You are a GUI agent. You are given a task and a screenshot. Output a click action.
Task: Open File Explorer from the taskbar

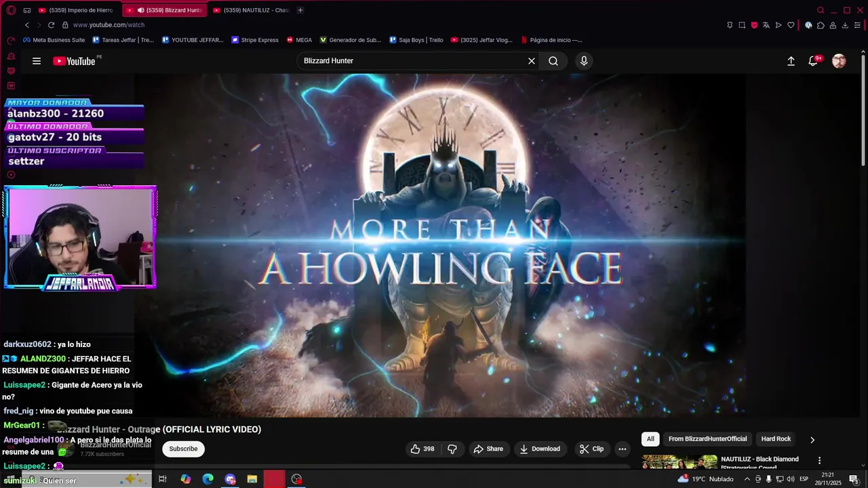click(x=252, y=479)
